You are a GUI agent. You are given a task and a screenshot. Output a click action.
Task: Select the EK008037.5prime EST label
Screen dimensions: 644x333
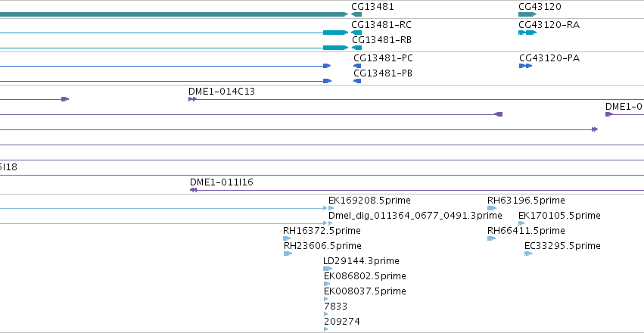tap(365, 291)
